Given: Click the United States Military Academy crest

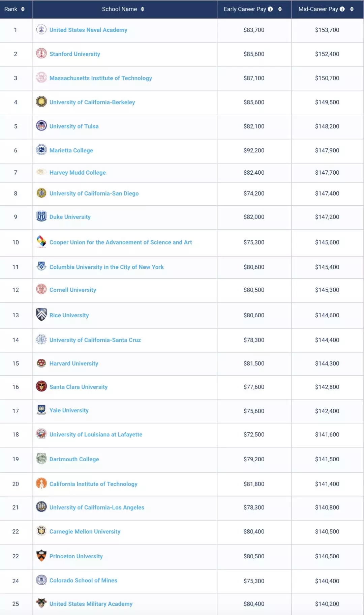Looking at the screenshot, I should point(41,603).
